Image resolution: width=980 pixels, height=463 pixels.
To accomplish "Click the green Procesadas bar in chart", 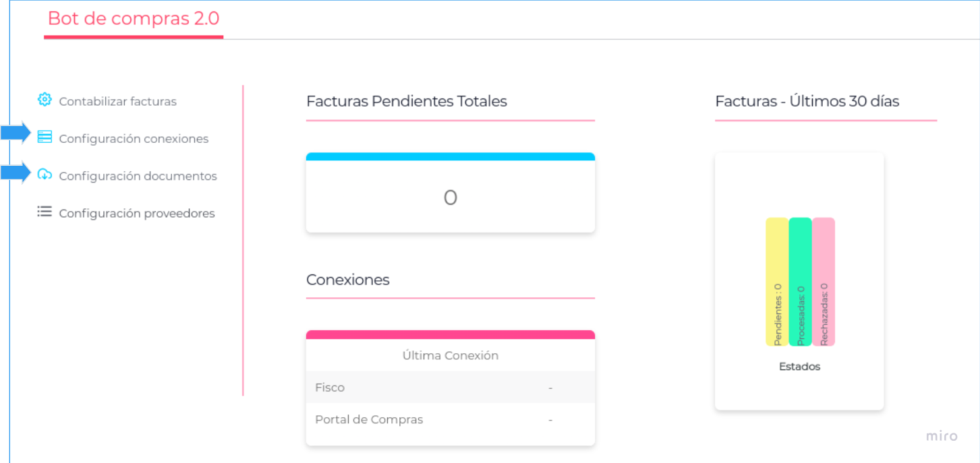I will [x=800, y=282].
